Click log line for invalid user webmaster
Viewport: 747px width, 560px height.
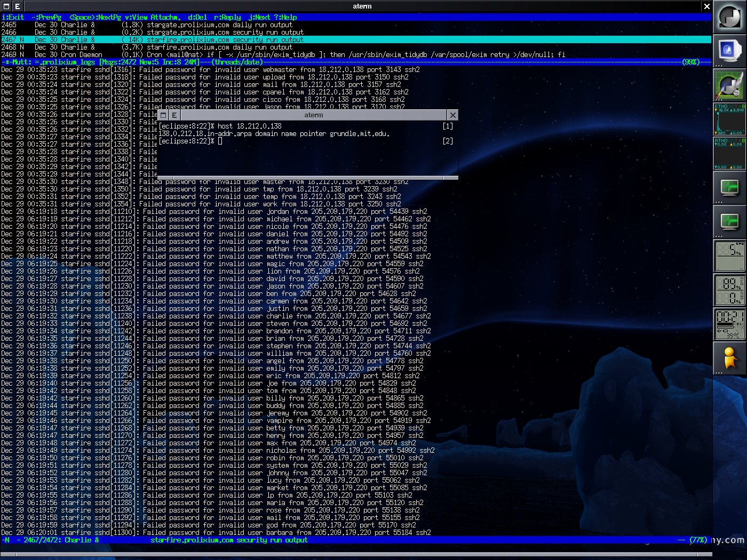[x=210, y=69]
